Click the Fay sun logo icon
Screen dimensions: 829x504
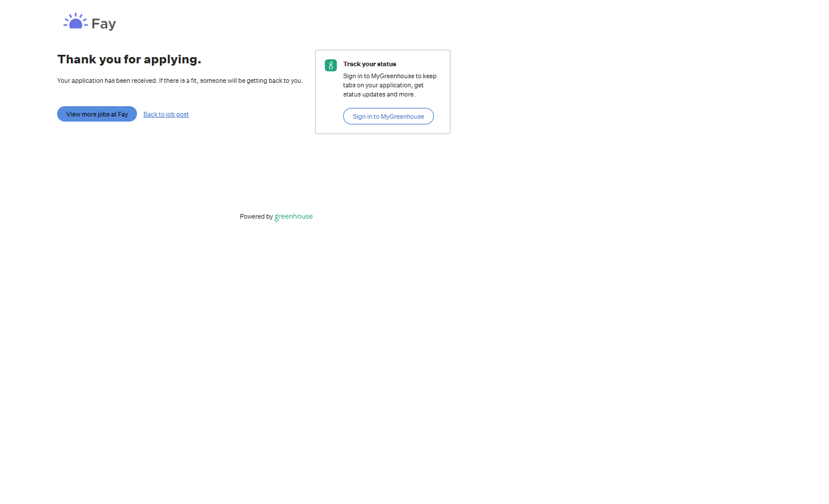click(75, 22)
